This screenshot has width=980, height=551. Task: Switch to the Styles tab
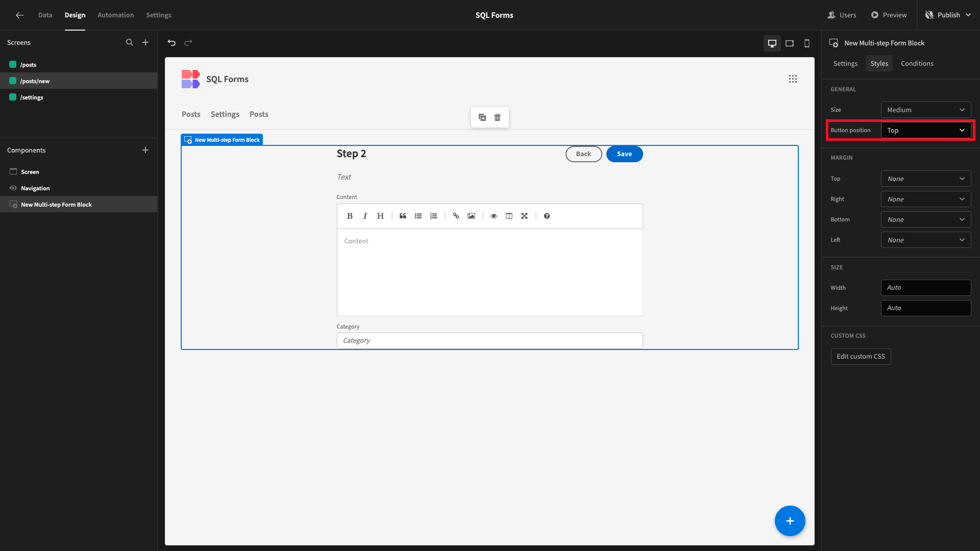click(879, 63)
